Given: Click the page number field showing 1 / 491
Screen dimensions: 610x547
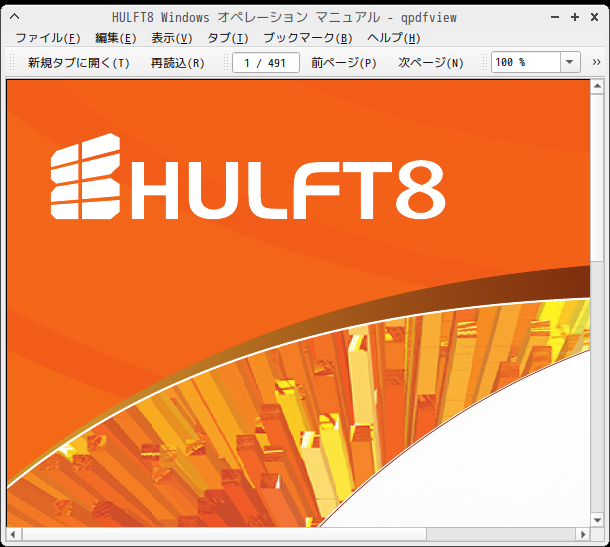Looking at the screenshot, I should pyautogui.click(x=266, y=63).
